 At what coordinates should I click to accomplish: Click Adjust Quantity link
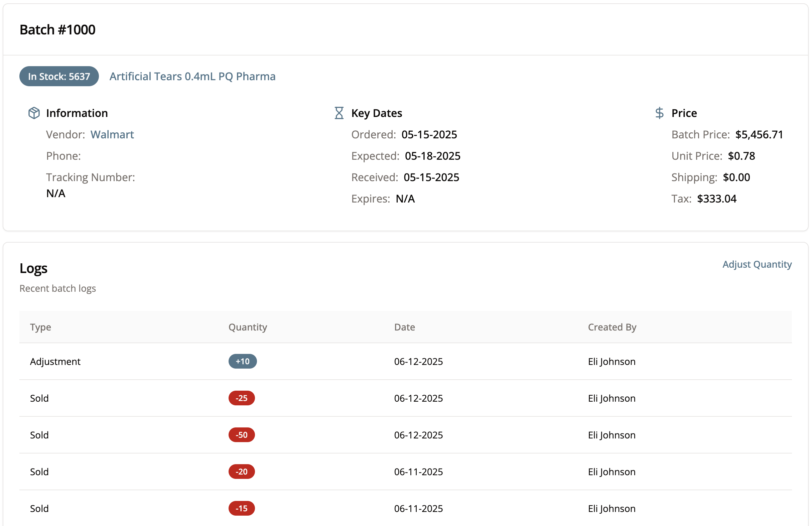pyautogui.click(x=757, y=264)
